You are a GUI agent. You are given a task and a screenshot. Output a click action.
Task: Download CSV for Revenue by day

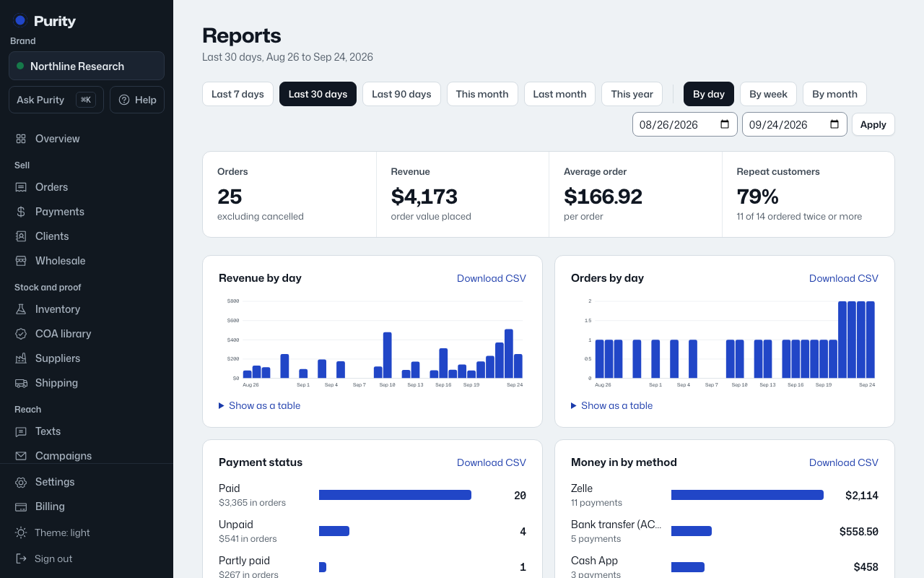click(492, 278)
